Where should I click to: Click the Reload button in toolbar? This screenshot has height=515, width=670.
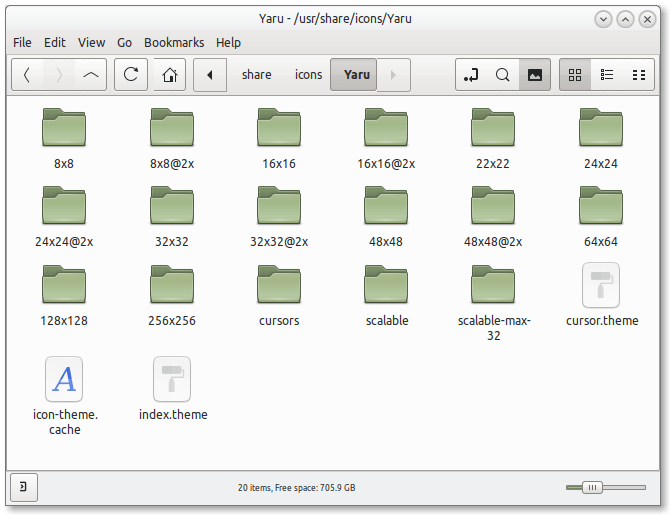point(131,75)
